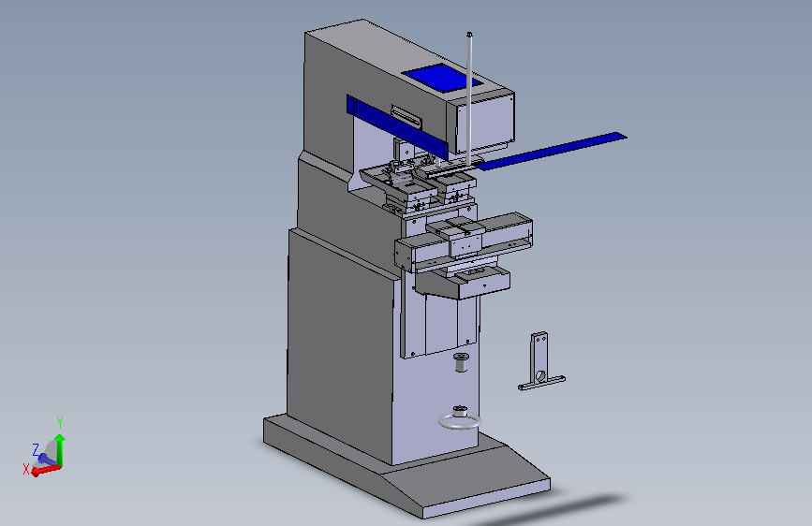This screenshot has width=812, height=526.
Task: Click the green Y axis arrow of the triad
Action: click(60, 449)
